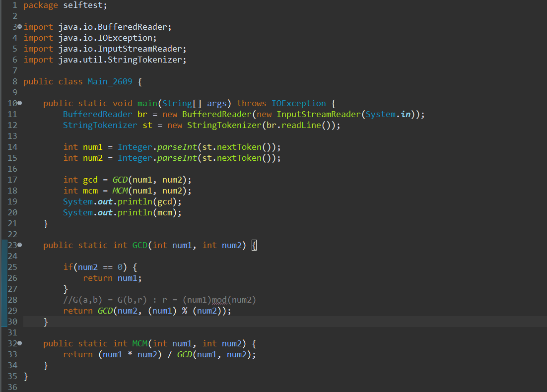Click 'if(num2 == 0)' condition
The image size is (547, 392).
[95, 267]
